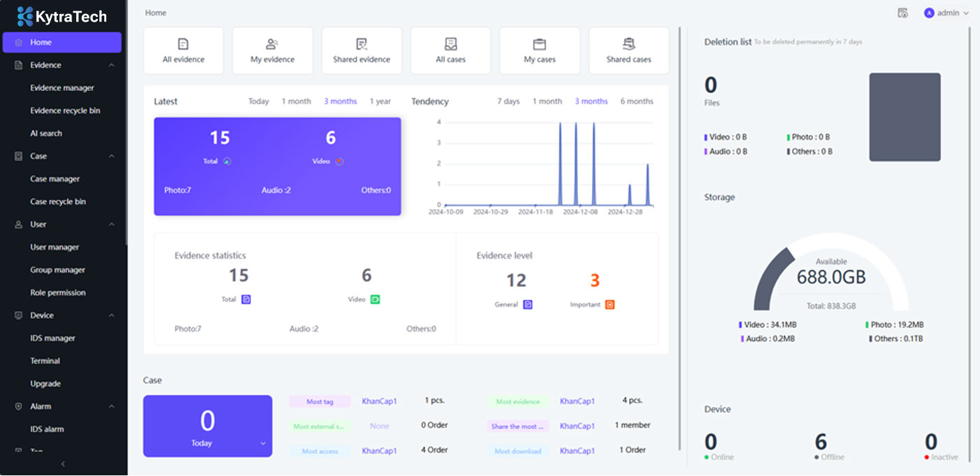Set Tendency range to 7 days
The width and height of the screenshot is (980, 476).
tap(508, 101)
